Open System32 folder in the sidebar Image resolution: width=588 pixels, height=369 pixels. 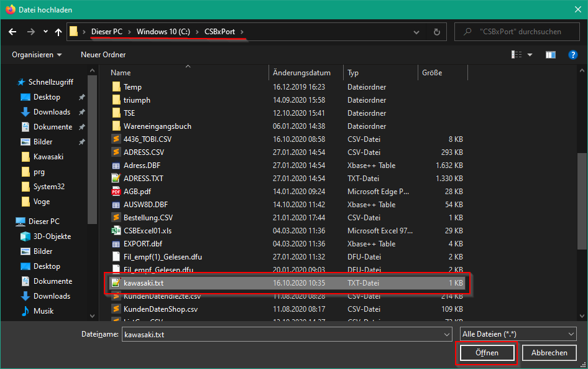coord(48,187)
